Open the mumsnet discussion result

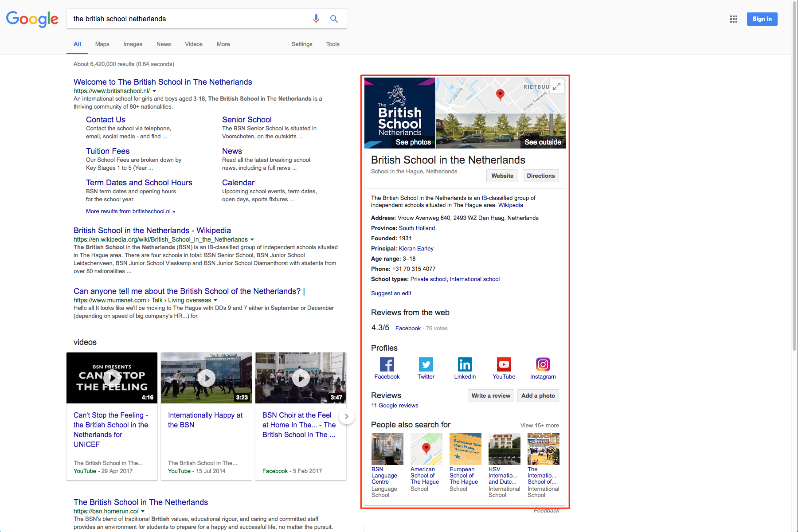189,291
